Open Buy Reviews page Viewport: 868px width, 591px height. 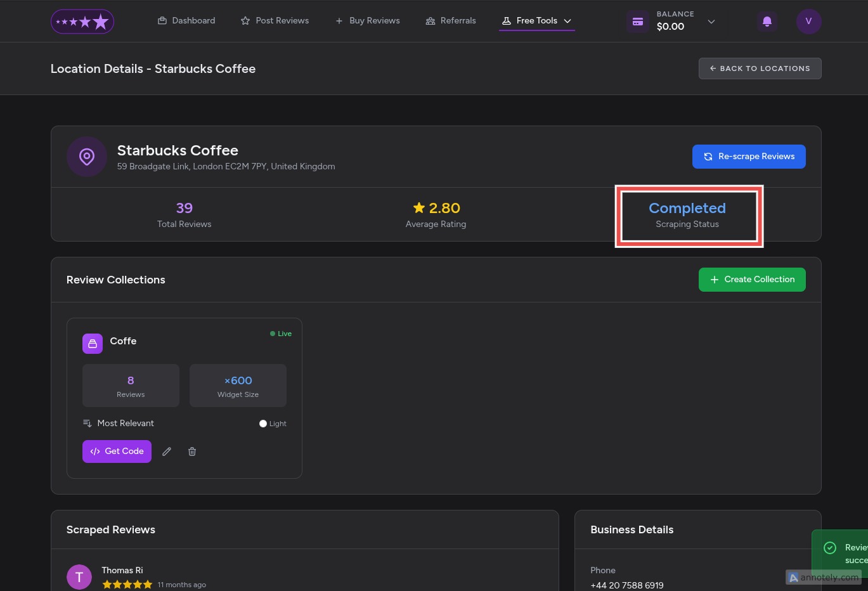coord(368,21)
